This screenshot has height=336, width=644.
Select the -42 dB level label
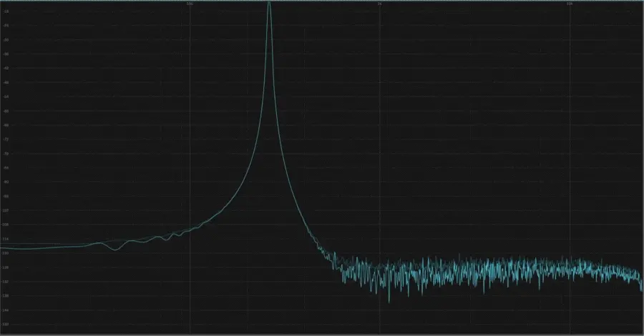click(6, 68)
